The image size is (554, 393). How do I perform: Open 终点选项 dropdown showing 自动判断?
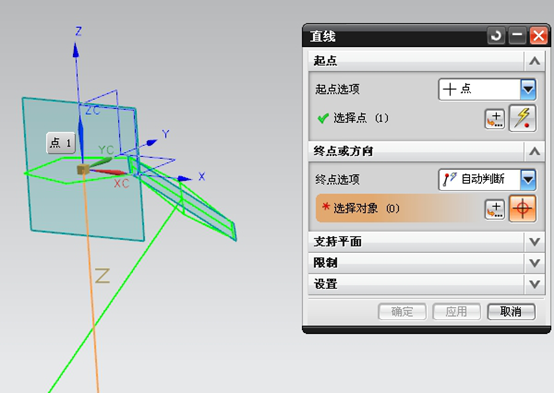[487, 180]
